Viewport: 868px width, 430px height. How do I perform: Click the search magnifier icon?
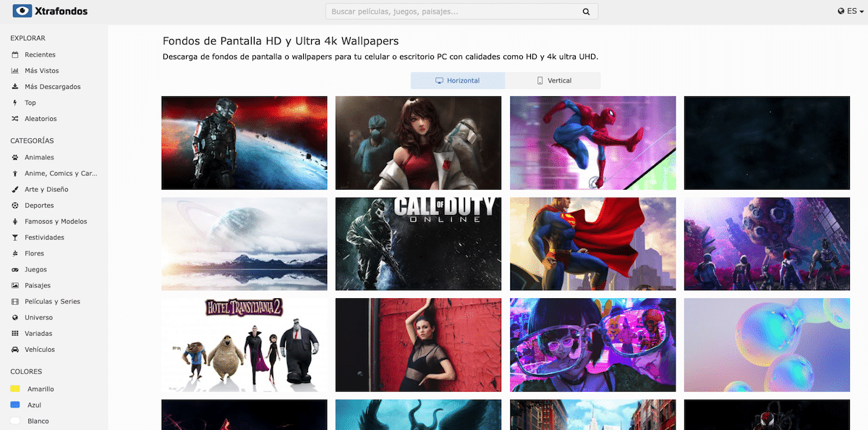click(x=586, y=12)
